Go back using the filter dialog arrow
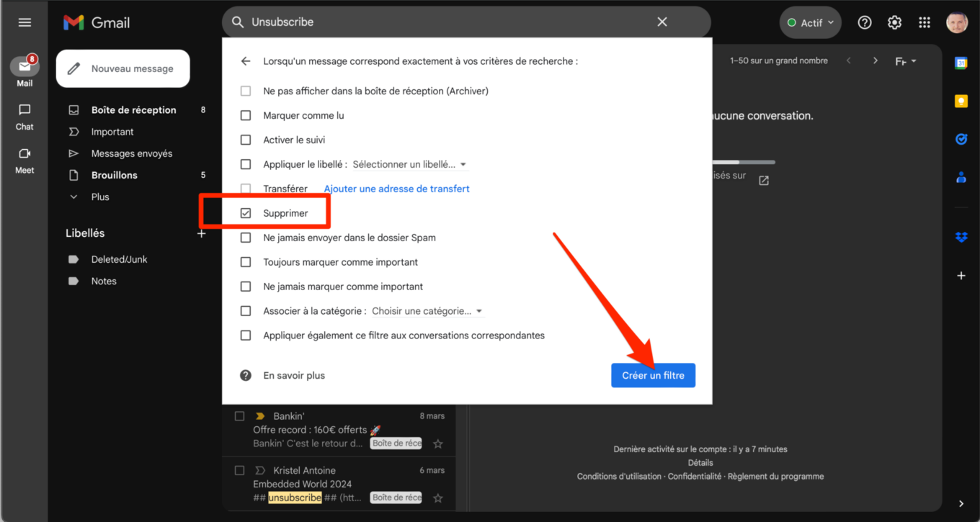980x522 pixels. (x=246, y=61)
